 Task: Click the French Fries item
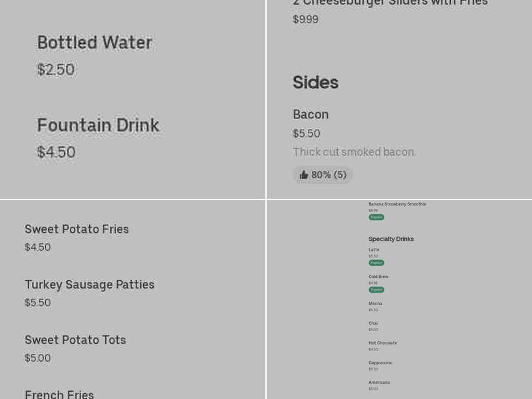point(59,394)
